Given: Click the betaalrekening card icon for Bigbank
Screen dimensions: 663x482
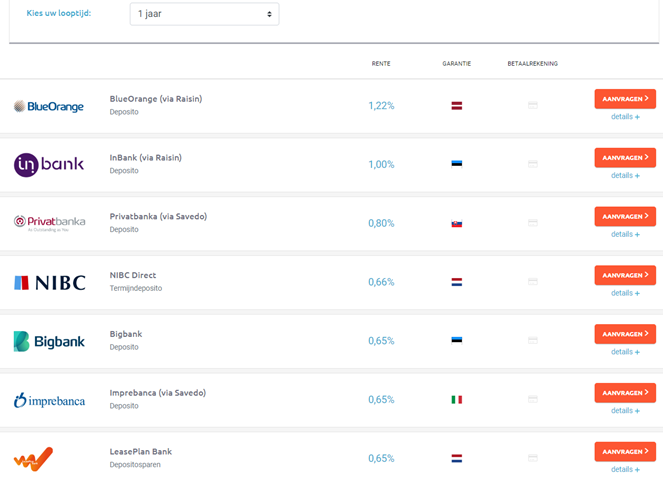Looking at the screenshot, I should [x=533, y=340].
